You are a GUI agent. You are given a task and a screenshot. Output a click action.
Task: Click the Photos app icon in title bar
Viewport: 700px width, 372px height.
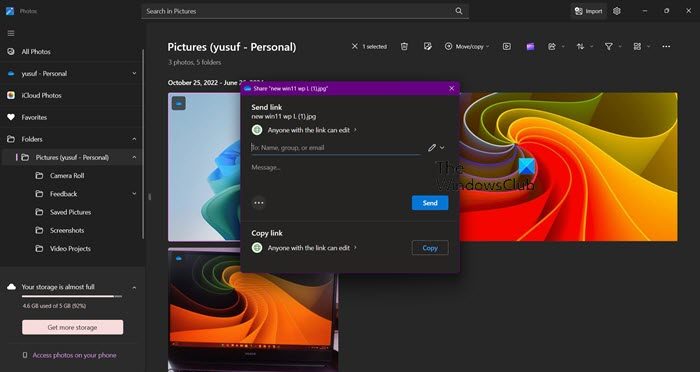(x=10, y=11)
